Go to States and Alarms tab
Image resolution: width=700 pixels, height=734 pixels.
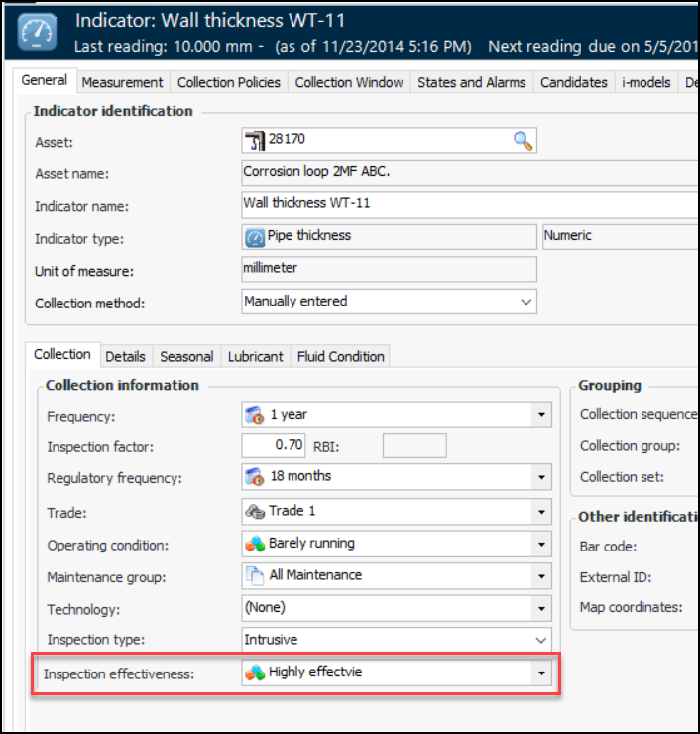[472, 83]
